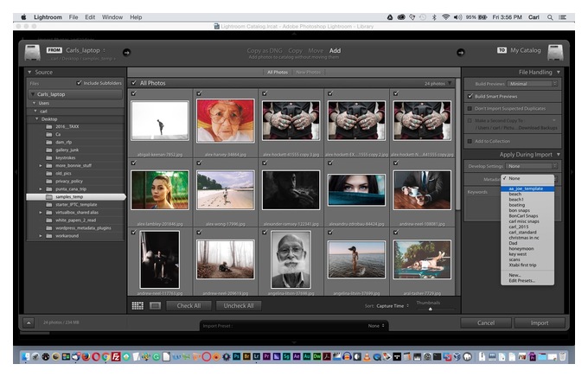This screenshot has width=588, height=377.
Task: Click the source hard drive icon
Action: [x=33, y=53]
